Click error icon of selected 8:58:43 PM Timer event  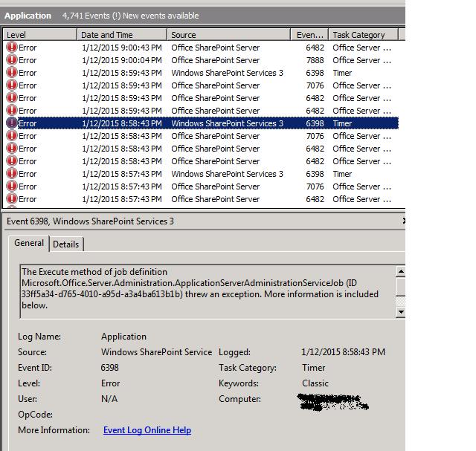pos(12,123)
